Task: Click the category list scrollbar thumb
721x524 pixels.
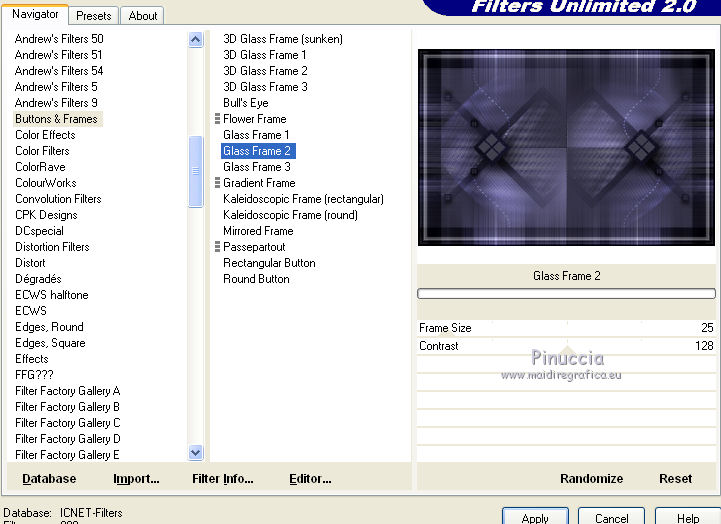Action: click(195, 171)
